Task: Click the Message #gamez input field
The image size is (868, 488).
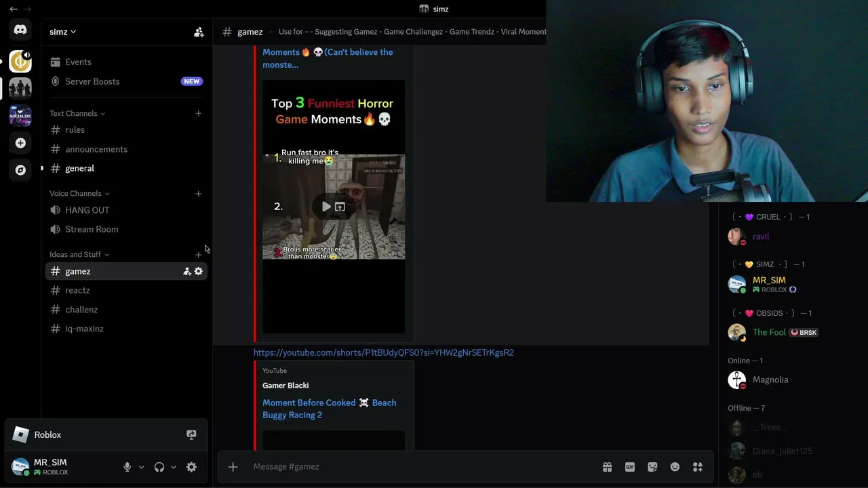Action: point(420,466)
